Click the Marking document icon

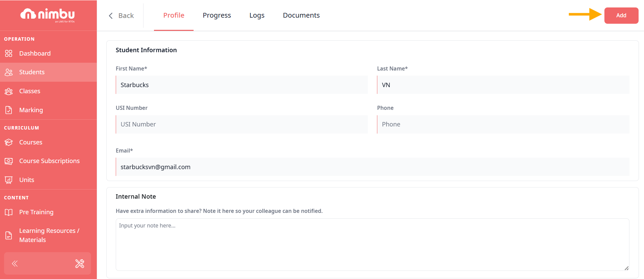[x=9, y=110]
